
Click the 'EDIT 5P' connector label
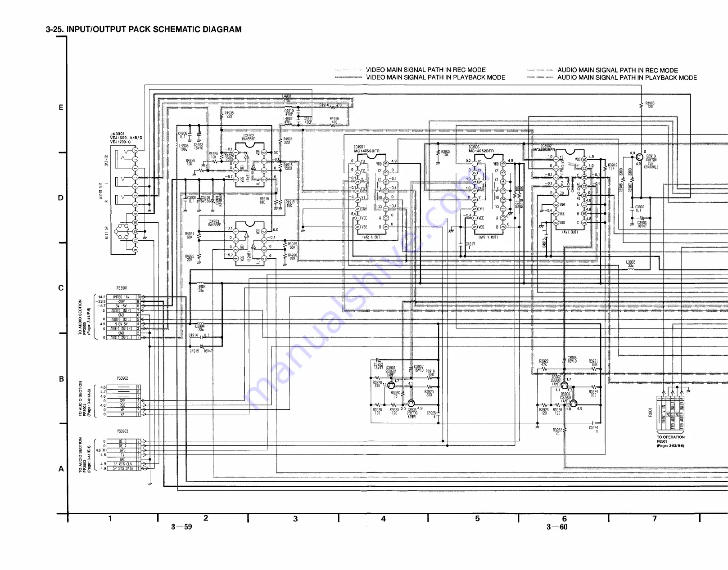(x=107, y=233)
